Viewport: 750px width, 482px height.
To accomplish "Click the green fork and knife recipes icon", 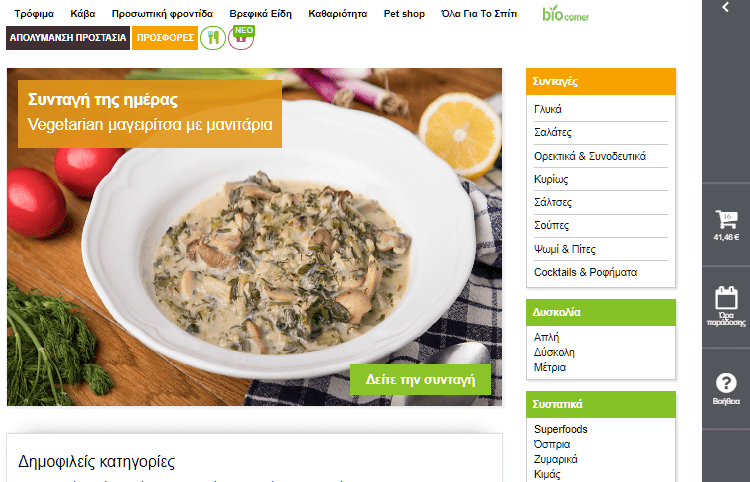I will (213, 38).
